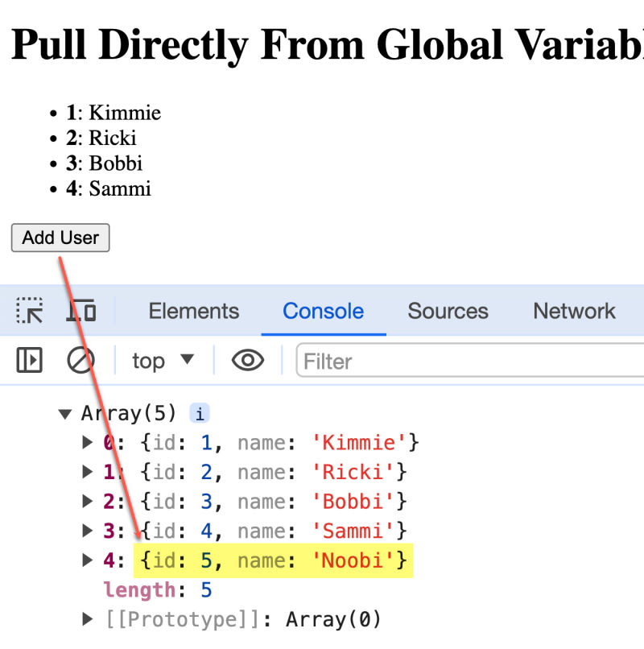Click the inspect element selector icon
The image size is (644, 649).
click(30, 311)
